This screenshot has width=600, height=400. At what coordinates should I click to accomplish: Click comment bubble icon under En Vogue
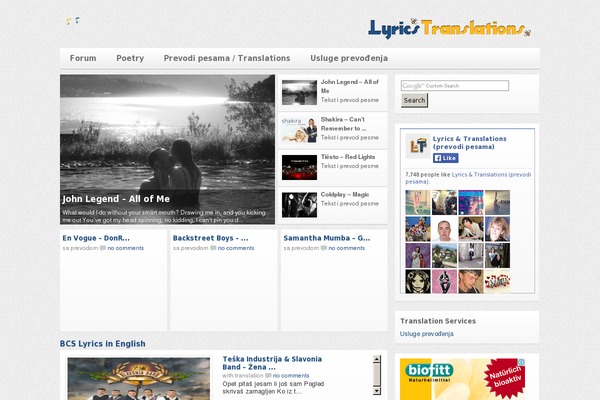point(103,248)
